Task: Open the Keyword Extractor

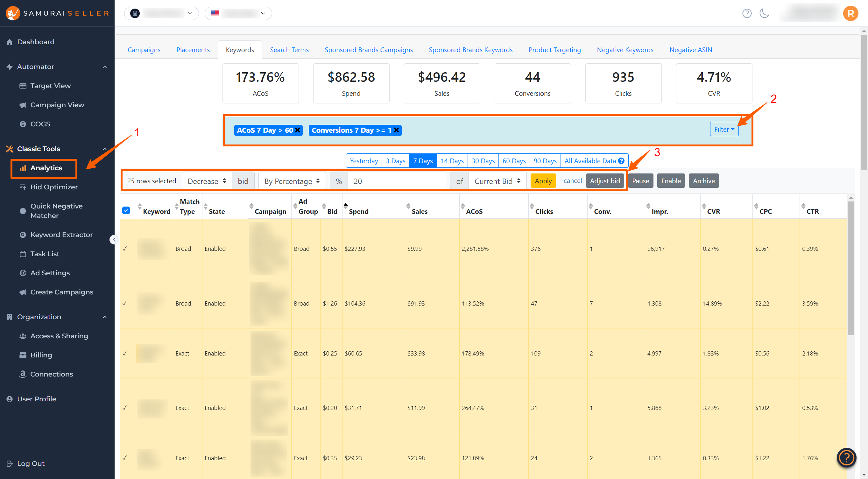Action: tap(62, 235)
